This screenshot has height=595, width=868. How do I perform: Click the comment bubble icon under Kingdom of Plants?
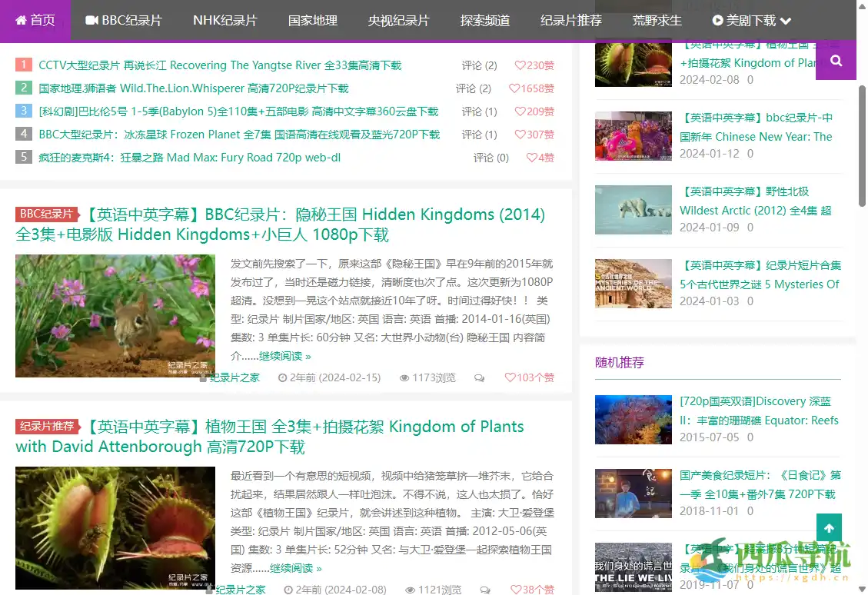pyautogui.click(x=485, y=590)
